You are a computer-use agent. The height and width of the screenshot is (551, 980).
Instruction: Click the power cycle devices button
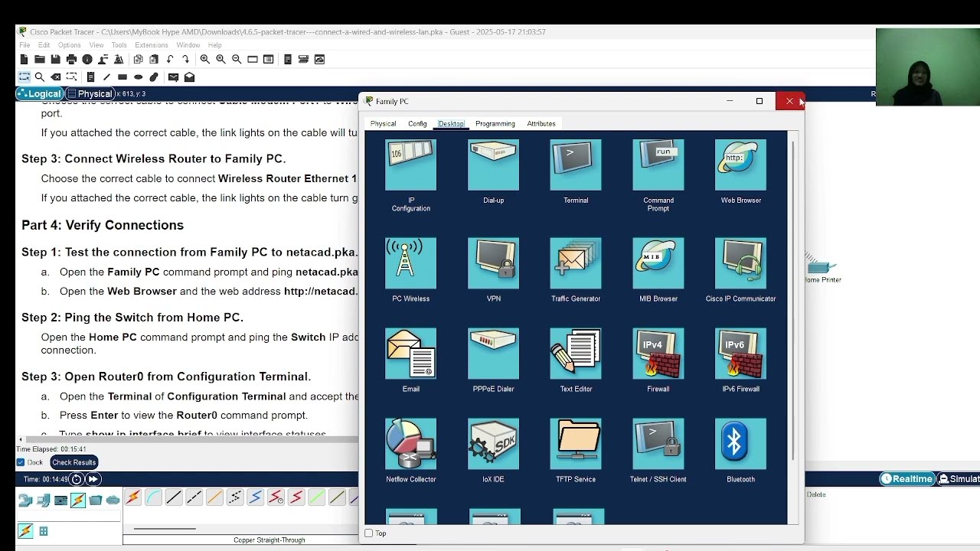(x=76, y=479)
